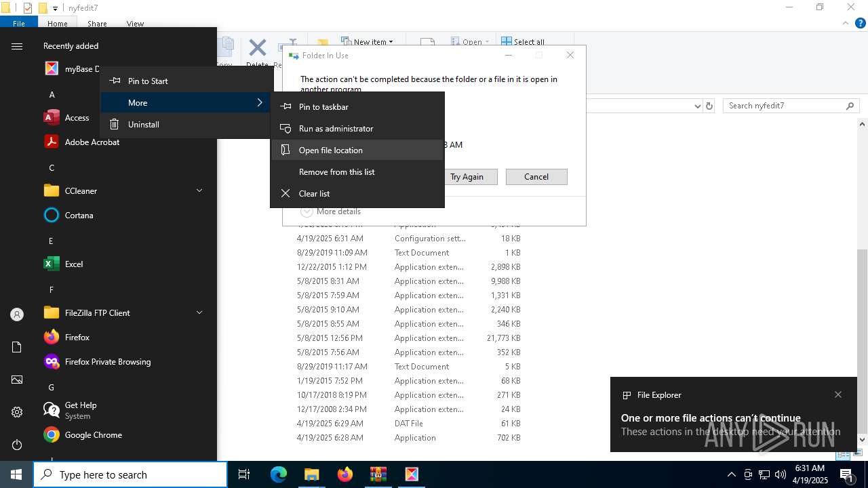Screen dimensions: 868x488
Task: Open user account icon in Start sidebar
Action: point(17,314)
